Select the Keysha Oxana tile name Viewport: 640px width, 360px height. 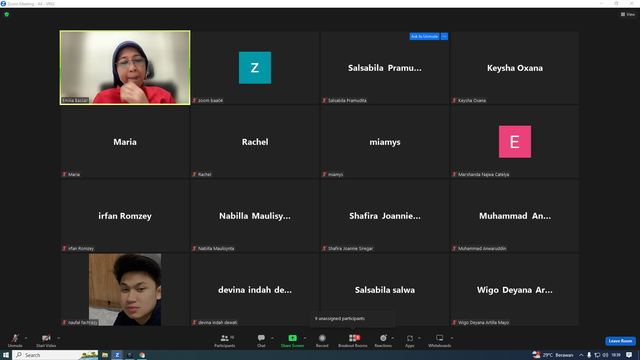pos(515,68)
